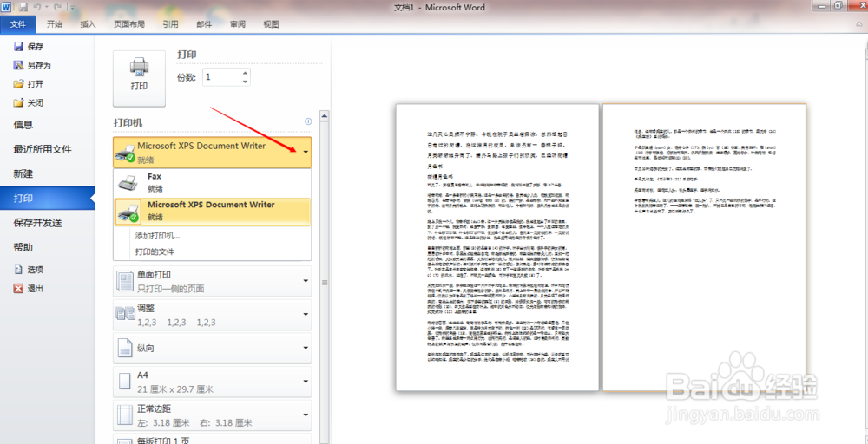This screenshot has width=868, height=444.
Task: Click the printer properties info icon
Action: 308,121
